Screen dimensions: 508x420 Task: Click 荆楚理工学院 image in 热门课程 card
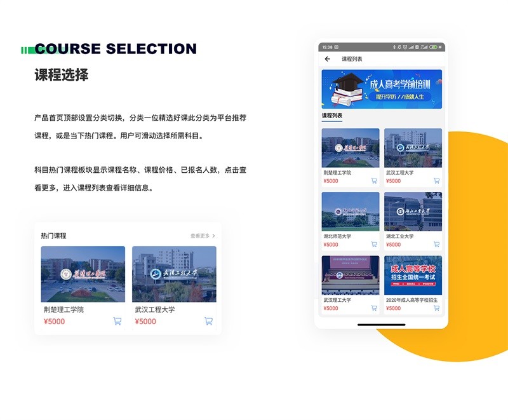pyautogui.click(x=83, y=274)
